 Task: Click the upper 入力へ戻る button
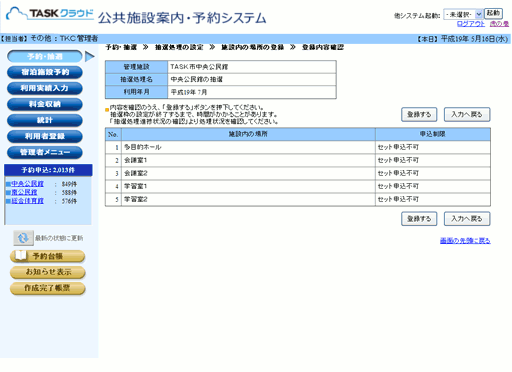(467, 114)
